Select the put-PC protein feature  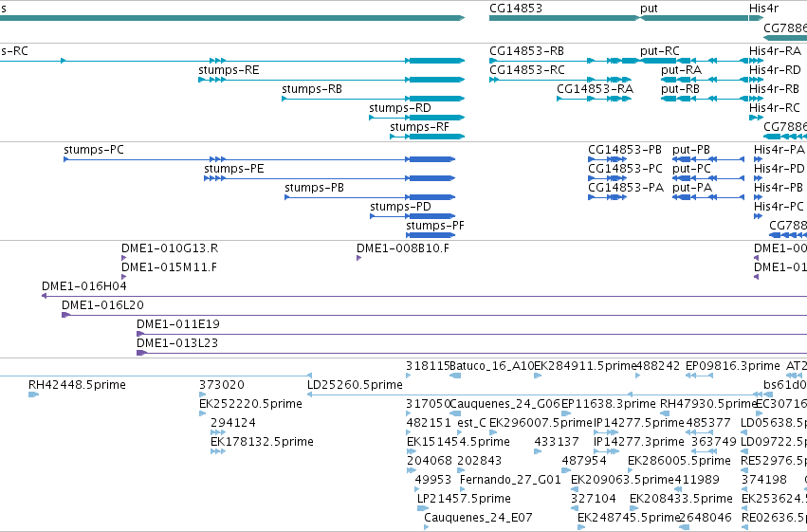708,178
